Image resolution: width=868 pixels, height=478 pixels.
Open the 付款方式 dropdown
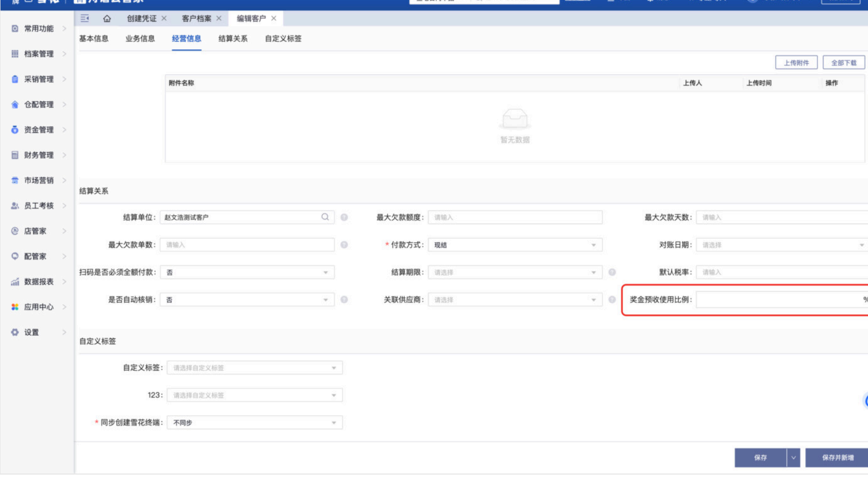click(515, 245)
